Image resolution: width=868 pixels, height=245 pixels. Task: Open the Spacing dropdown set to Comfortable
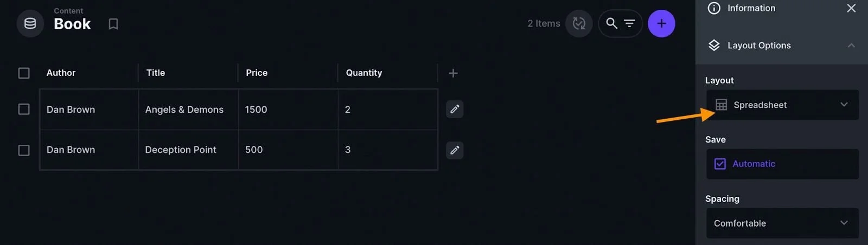point(782,223)
